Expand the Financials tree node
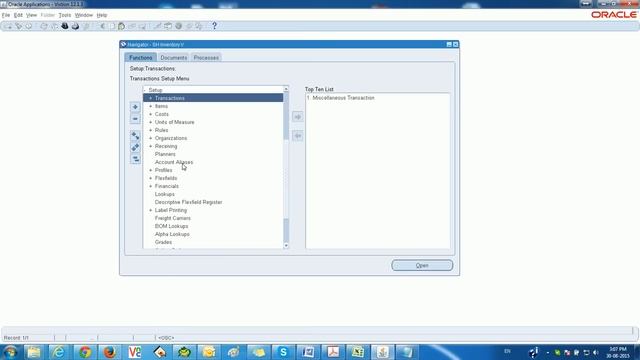The image size is (640, 360). pos(151,186)
